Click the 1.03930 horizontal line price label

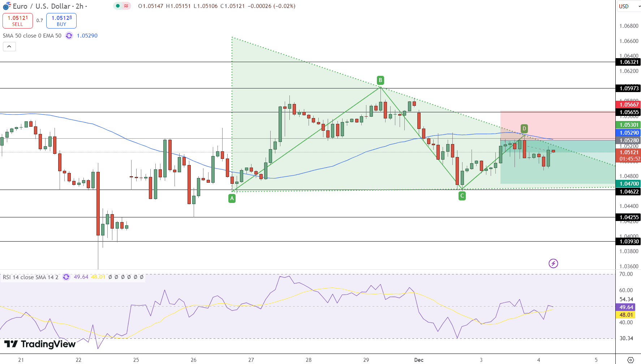(628, 242)
